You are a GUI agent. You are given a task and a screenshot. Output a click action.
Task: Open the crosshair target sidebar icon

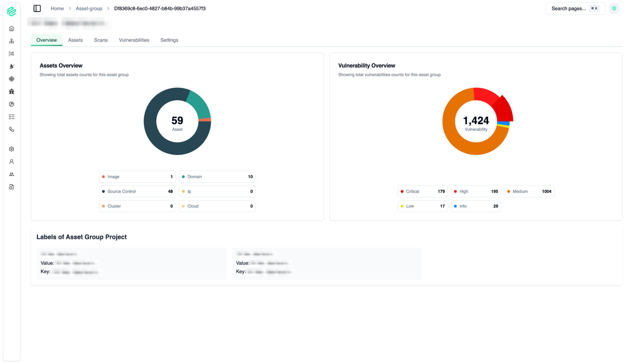12,79
